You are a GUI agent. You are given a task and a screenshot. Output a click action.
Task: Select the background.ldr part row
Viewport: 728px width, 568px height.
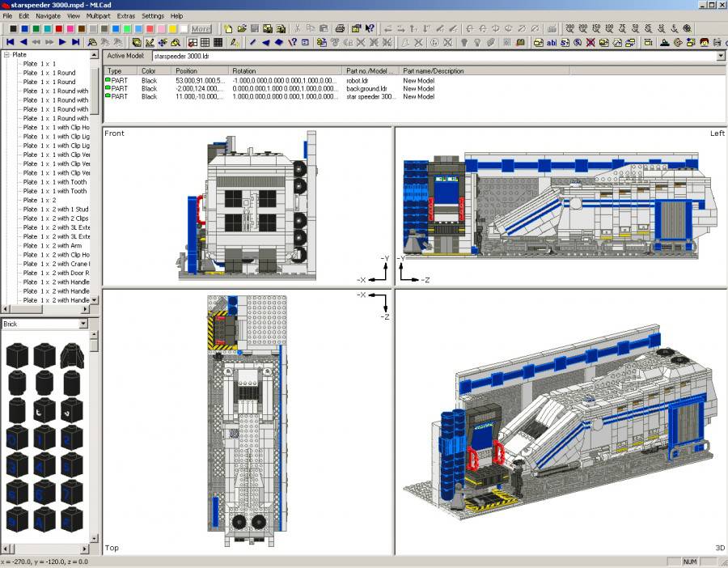click(413, 88)
